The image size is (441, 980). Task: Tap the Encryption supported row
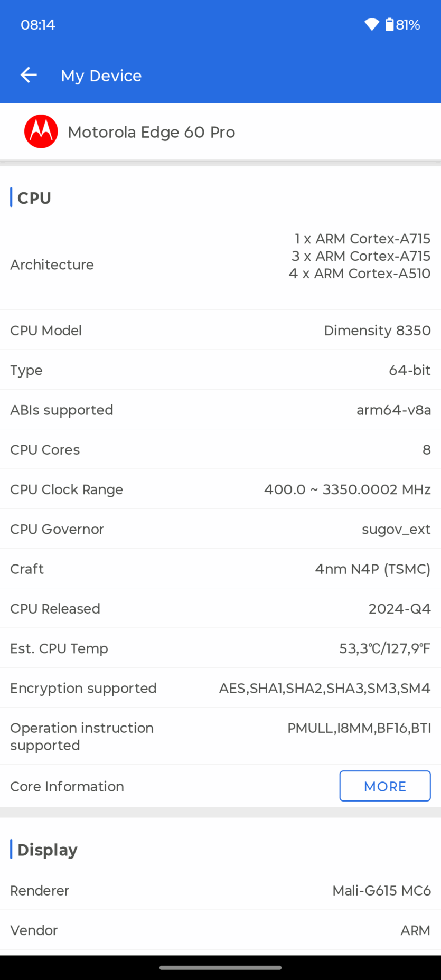pos(220,688)
